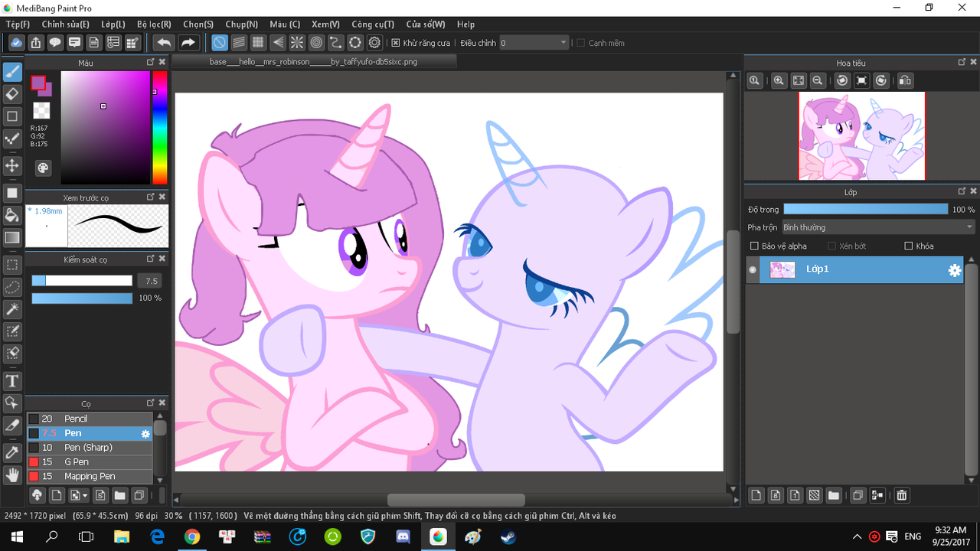Add a new layer
Screen dimensions: 980x551
756,495
